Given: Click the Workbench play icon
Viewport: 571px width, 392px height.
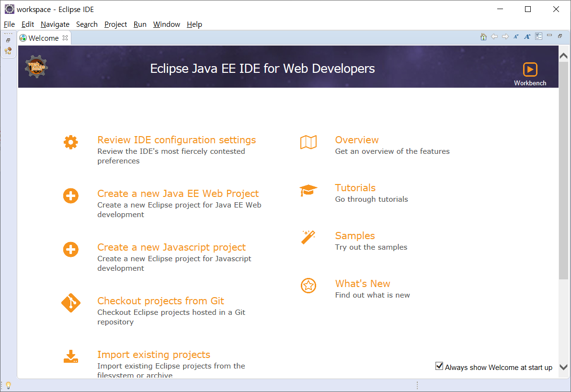Looking at the screenshot, I should pyautogui.click(x=530, y=69).
